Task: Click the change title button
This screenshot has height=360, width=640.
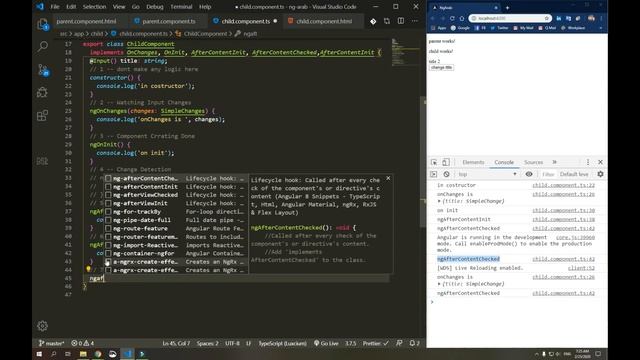Action: [441, 68]
